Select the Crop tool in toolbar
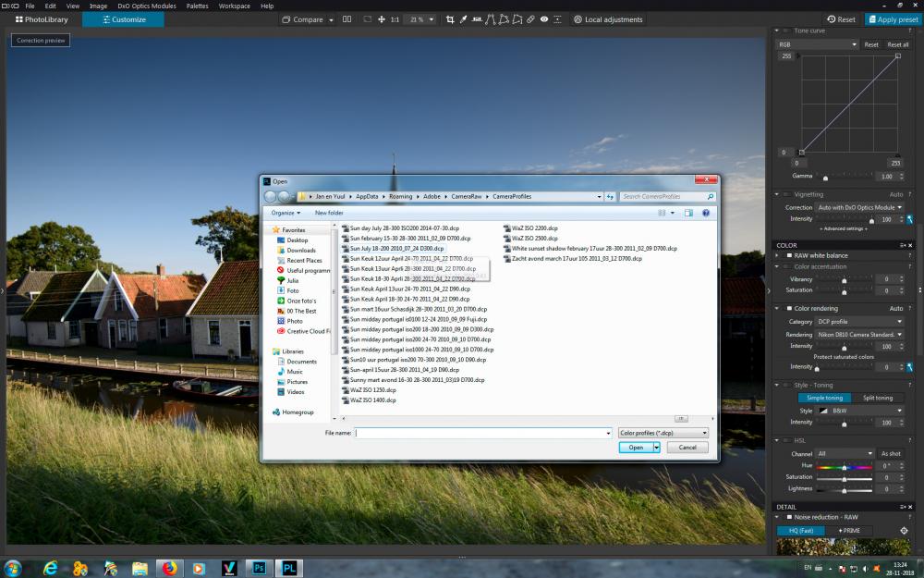The image size is (924, 578). pyautogui.click(x=450, y=19)
